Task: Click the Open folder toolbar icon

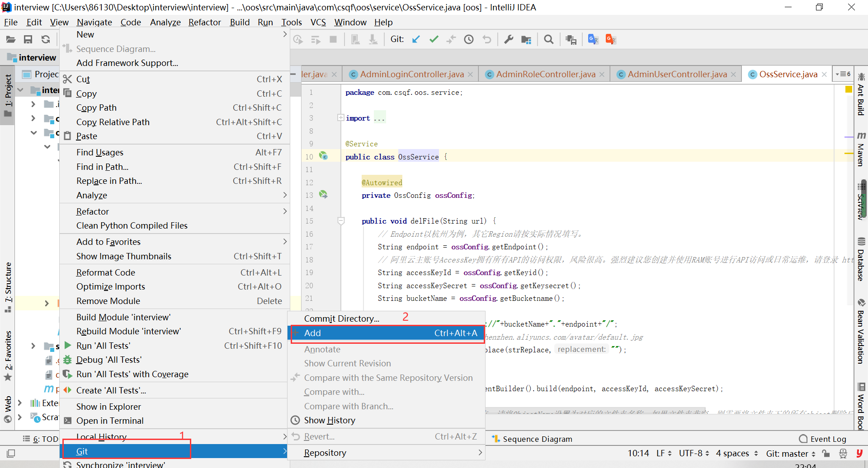Action: pyautogui.click(x=10, y=40)
